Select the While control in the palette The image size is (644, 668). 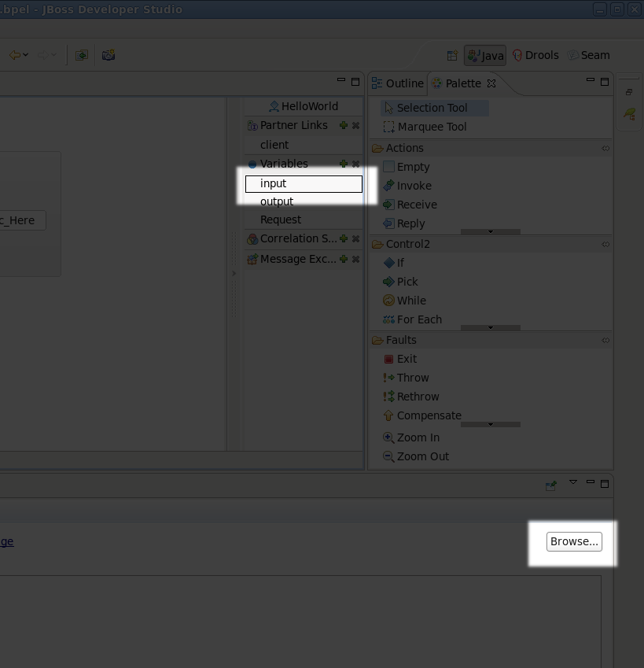[410, 301]
